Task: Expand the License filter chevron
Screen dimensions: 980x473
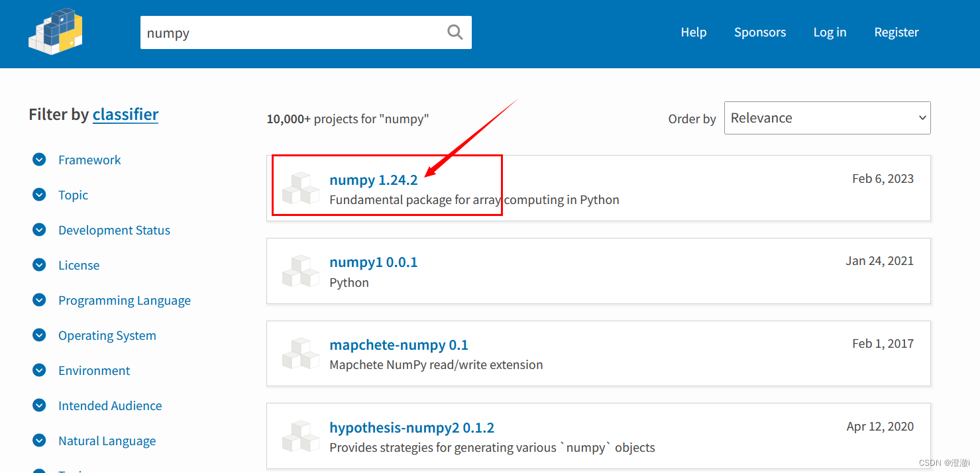Action: [39, 265]
